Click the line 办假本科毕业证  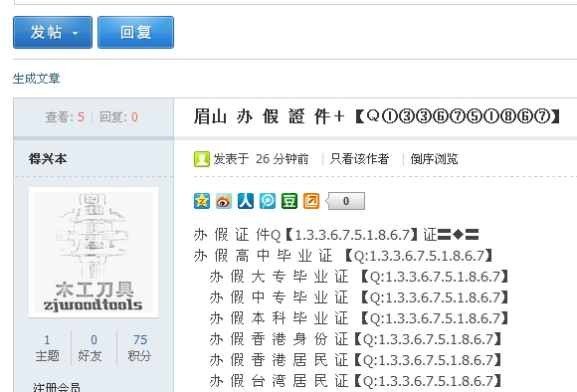(359, 318)
